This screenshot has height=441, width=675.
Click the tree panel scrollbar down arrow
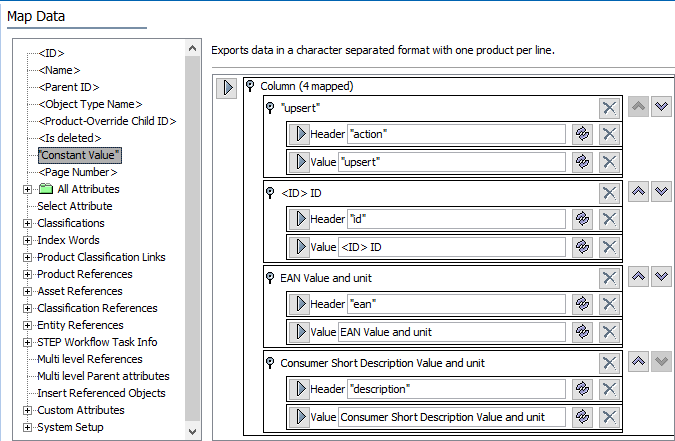[x=192, y=432]
